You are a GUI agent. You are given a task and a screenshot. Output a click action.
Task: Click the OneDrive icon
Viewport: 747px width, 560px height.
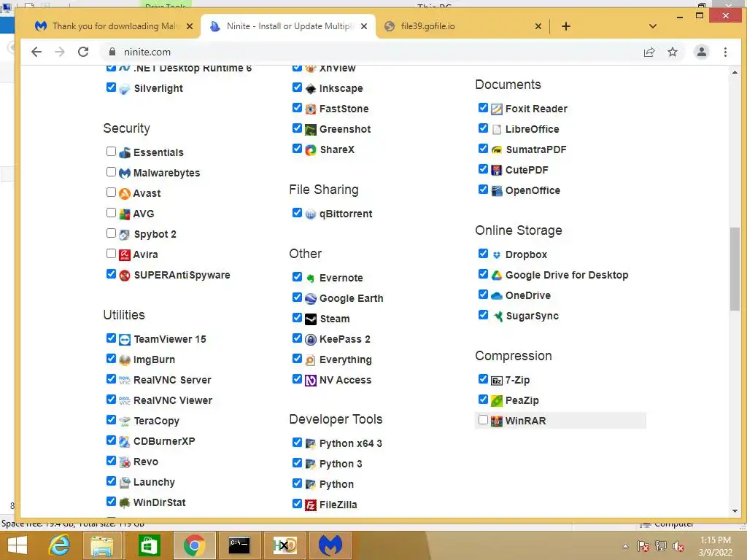pos(496,296)
